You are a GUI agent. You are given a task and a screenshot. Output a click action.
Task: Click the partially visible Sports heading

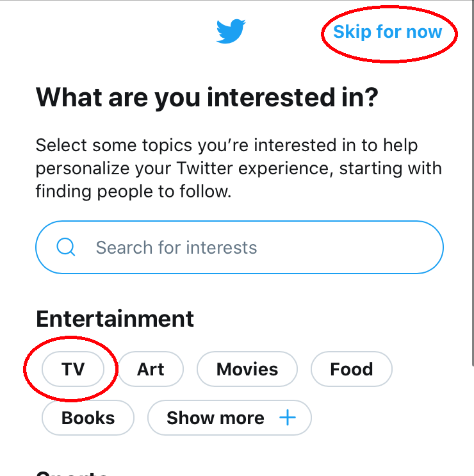[72, 473]
